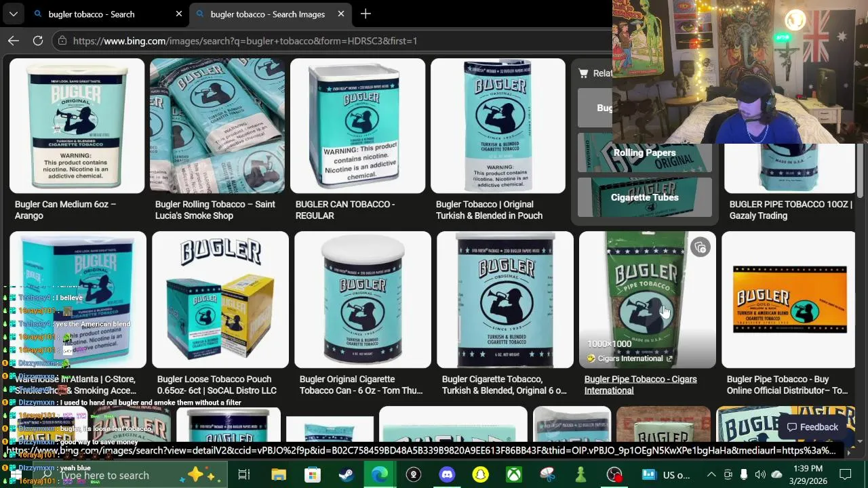The image size is (868, 488).
Task: Select the 'Rolling Papers' related search tile
Action: point(645,152)
